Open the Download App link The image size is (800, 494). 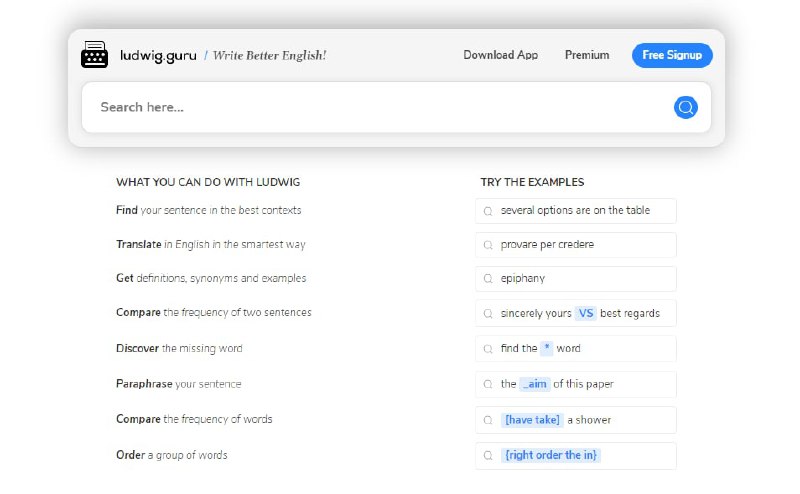(x=501, y=55)
